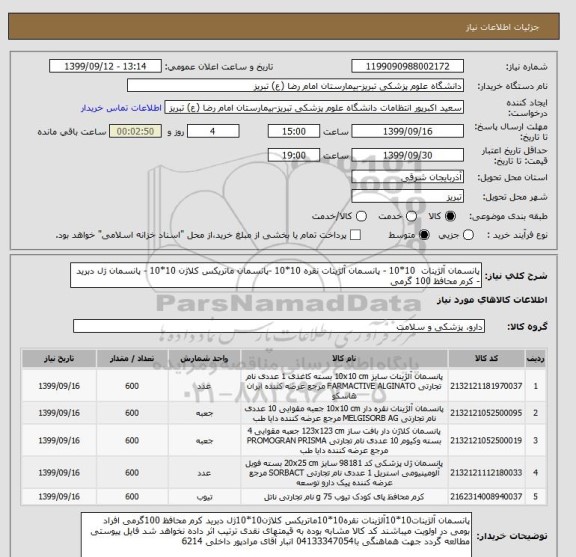The image size is (576, 557).
Task: Click the general need description box
Action: pos(276,276)
